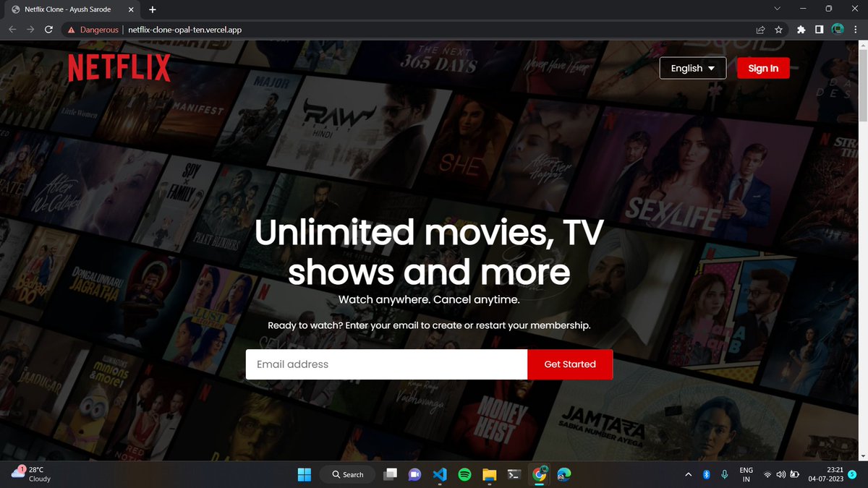868x488 pixels.
Task: Open the weather widget showing 28°C Cloudy
Action: pyautogui.click(x=30, y=474)
